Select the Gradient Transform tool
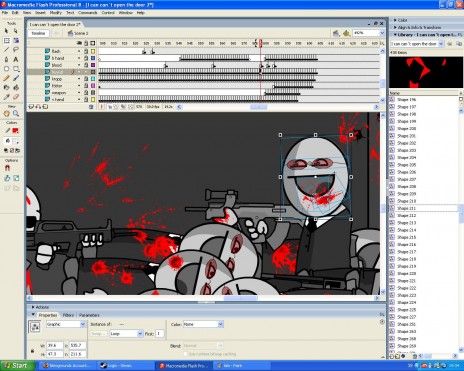This screenshot has height=371, width=464. point(16,41)
